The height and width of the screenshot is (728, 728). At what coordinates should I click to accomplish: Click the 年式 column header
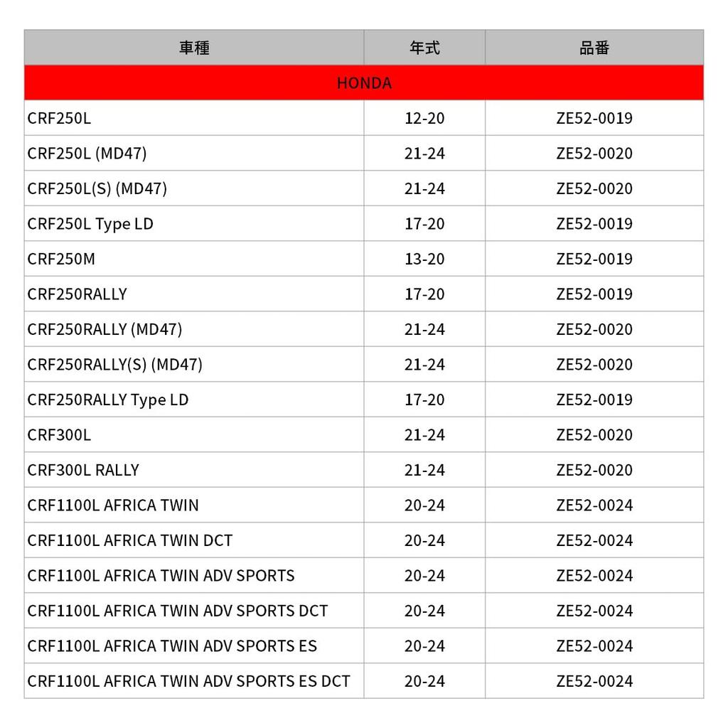click(424, 48)
